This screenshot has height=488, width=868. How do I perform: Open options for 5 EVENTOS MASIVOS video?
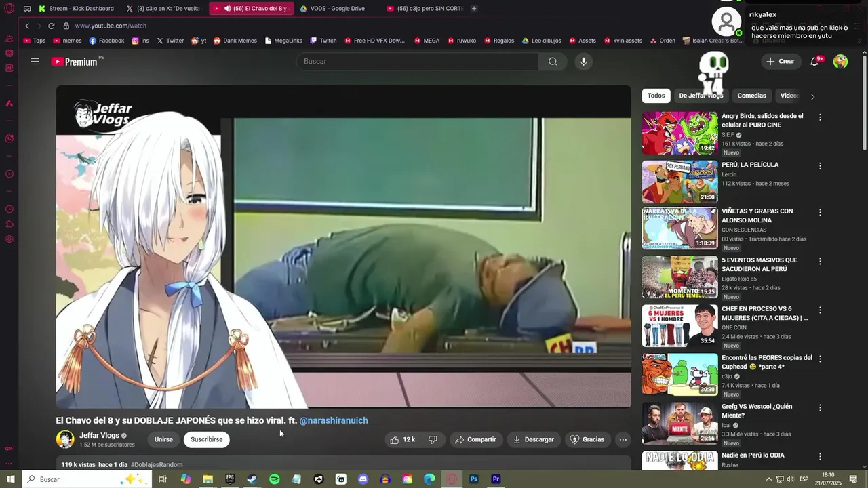point(820,261)
